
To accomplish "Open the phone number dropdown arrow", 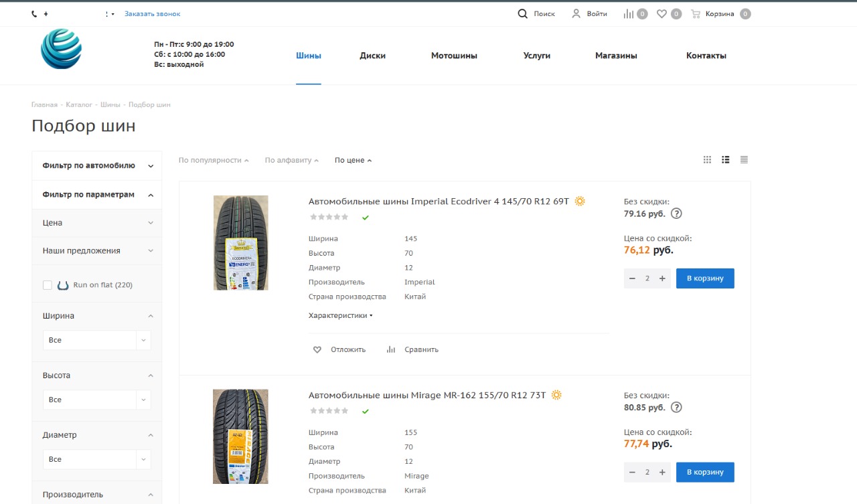I will point(112,14).
